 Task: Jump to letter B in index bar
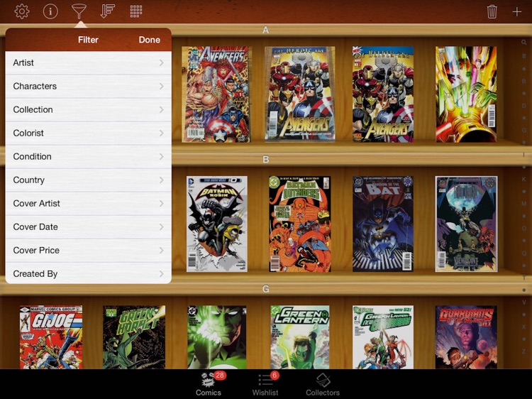pyautogui.click(x=524, y=81)
